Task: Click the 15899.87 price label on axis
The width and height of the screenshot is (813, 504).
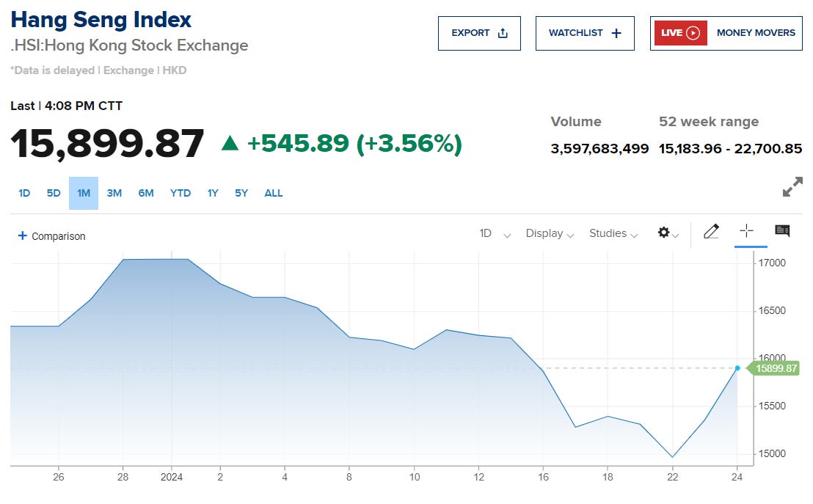Action: [x=776, y=368]
